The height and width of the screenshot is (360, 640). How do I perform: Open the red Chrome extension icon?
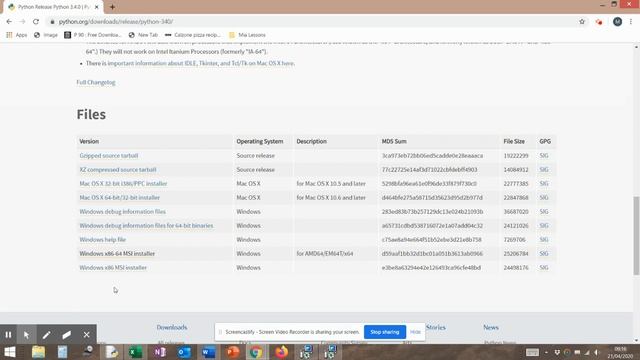[599, 22]
